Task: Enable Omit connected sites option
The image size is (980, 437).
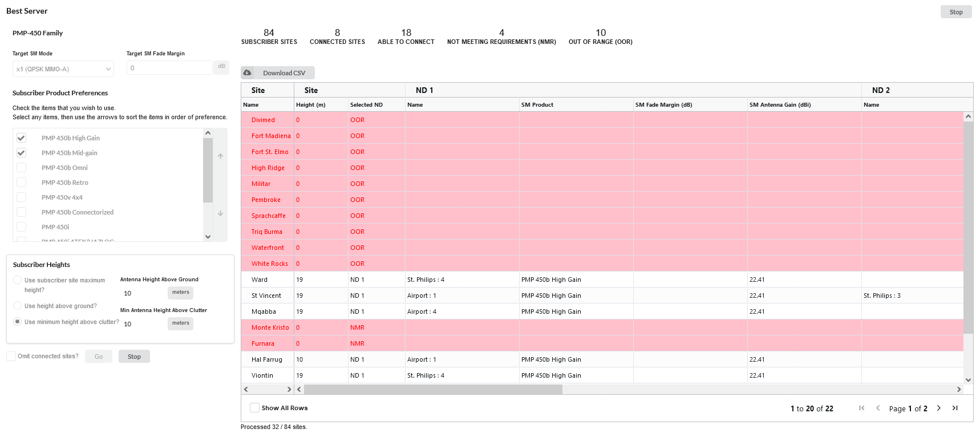Action: 11,356
